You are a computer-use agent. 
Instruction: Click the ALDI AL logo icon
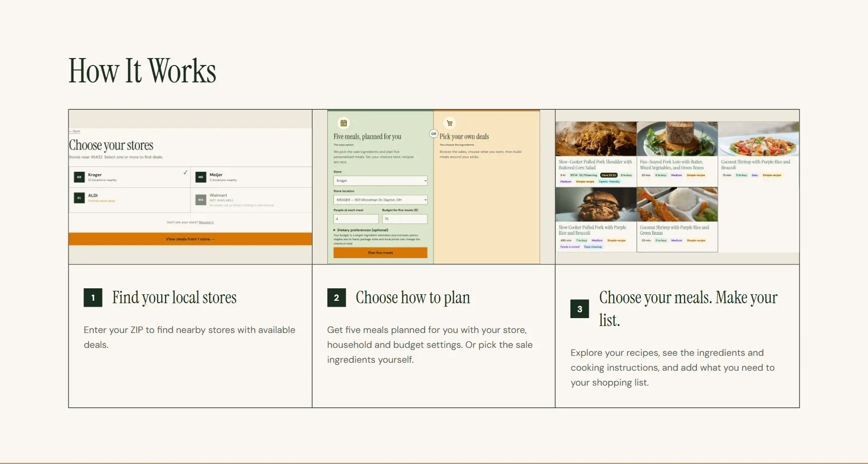coord(79,198)
